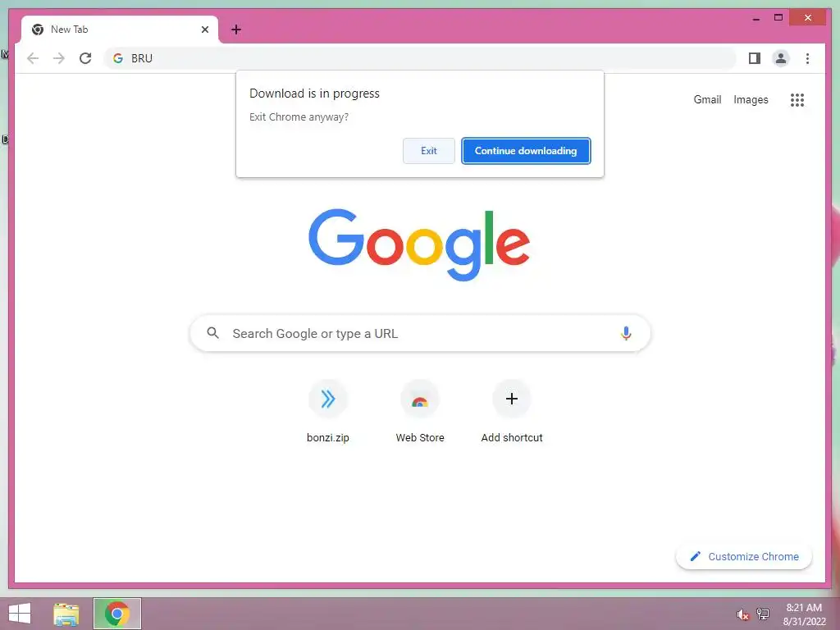Go back using the back arrow
840x630 pixels.
coord(33,58)
